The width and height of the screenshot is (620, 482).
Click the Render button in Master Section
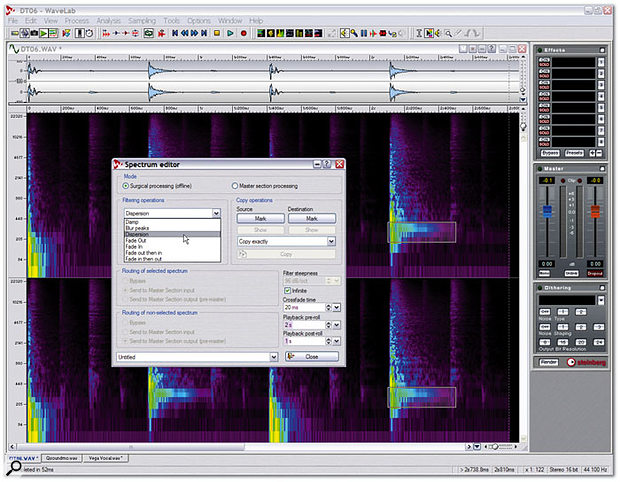[549, 362]
